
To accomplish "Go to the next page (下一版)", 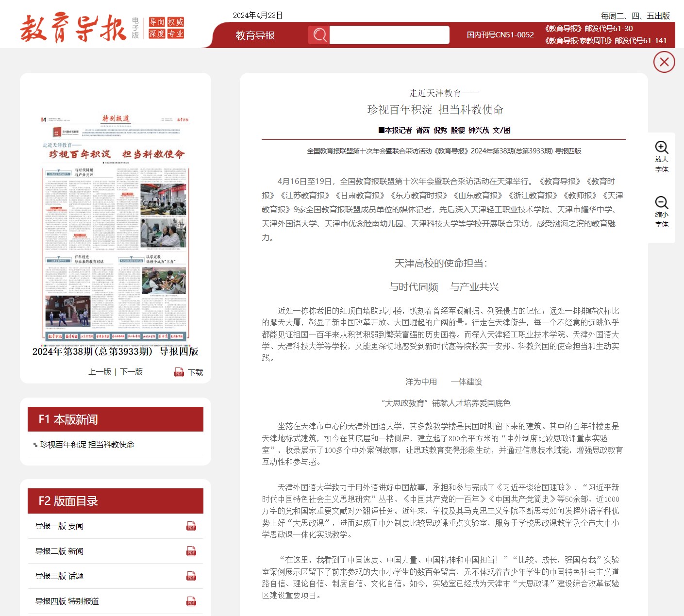I will [132, 372].
